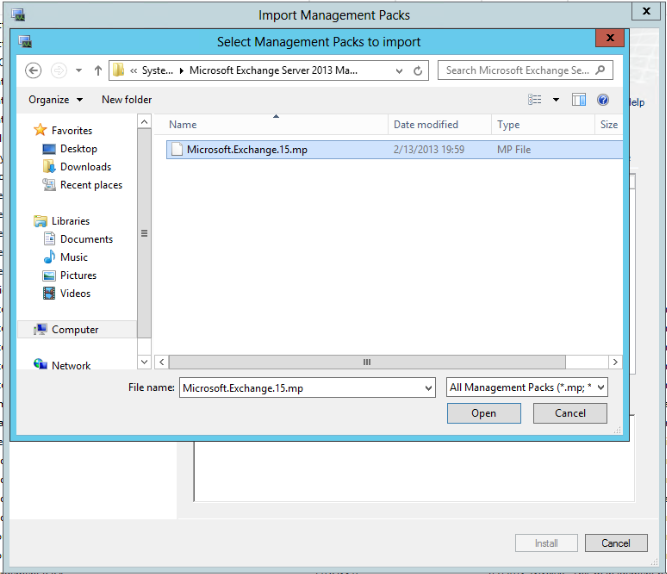Image resolution: width=667 pixels, height=574 pixels.
Task: Click the Up one level arrow
Action: tap(98, 70)
